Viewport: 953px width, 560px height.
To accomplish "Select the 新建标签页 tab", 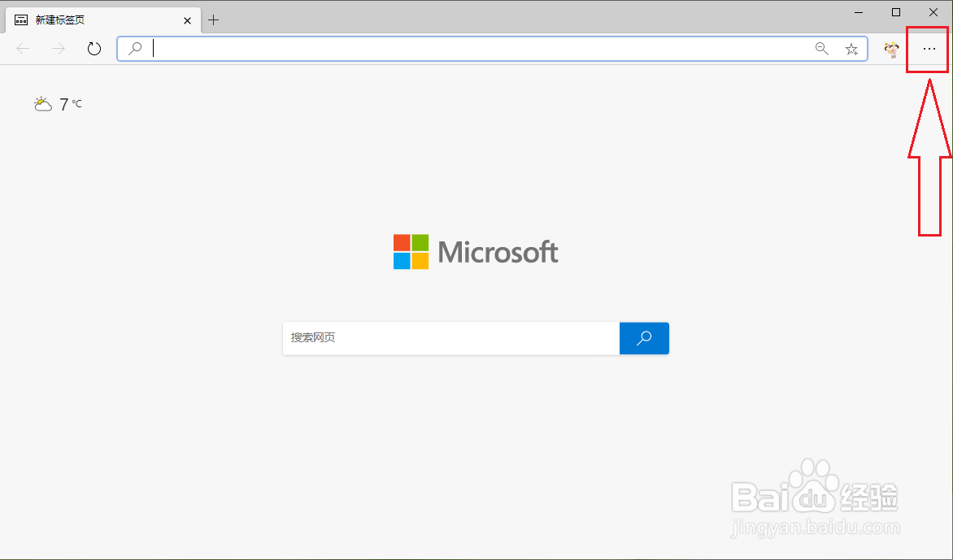I will [x=103, y=20].
